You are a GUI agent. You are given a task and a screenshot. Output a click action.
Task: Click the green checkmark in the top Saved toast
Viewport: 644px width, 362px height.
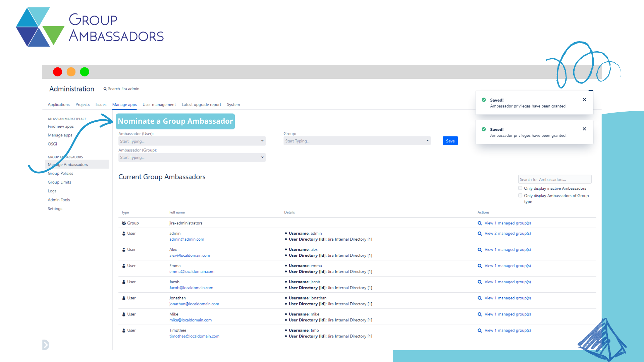(x=484, y=100)
